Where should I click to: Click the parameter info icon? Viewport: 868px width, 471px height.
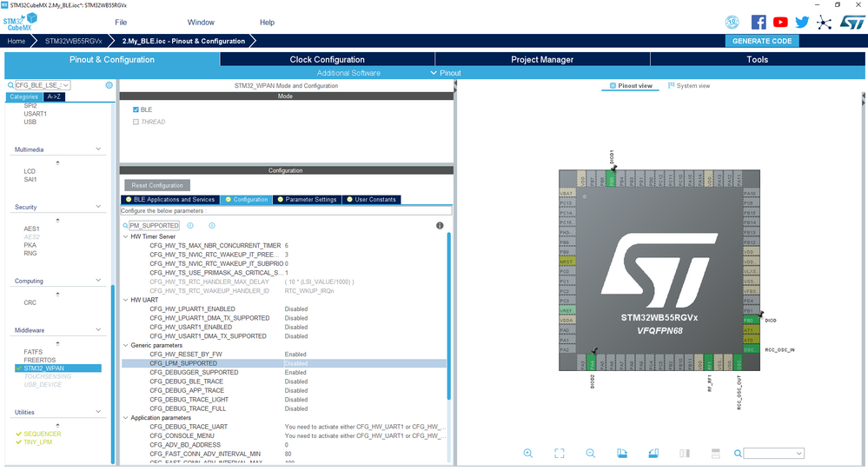[440, 225]
